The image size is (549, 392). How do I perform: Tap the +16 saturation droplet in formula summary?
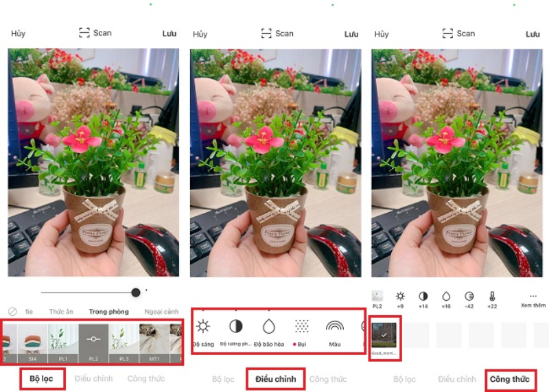[x=446, y=297]
